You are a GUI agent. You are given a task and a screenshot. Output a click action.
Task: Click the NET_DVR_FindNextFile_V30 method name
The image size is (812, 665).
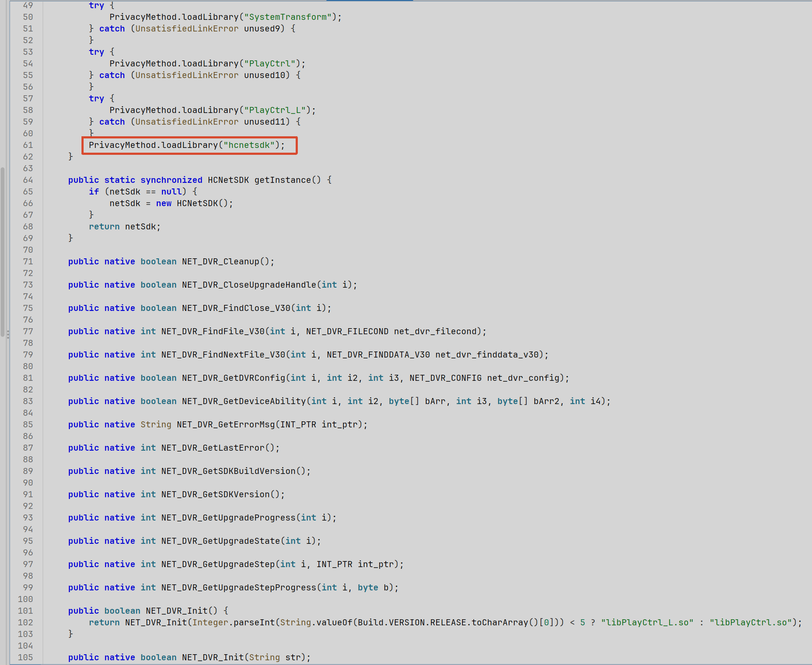223,354
